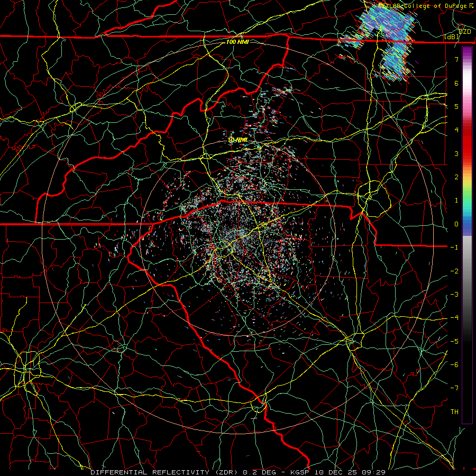This screenshot has width=476, height=476.
Task: Click the "4" value on the color scale
Action: tap(456, 130)
